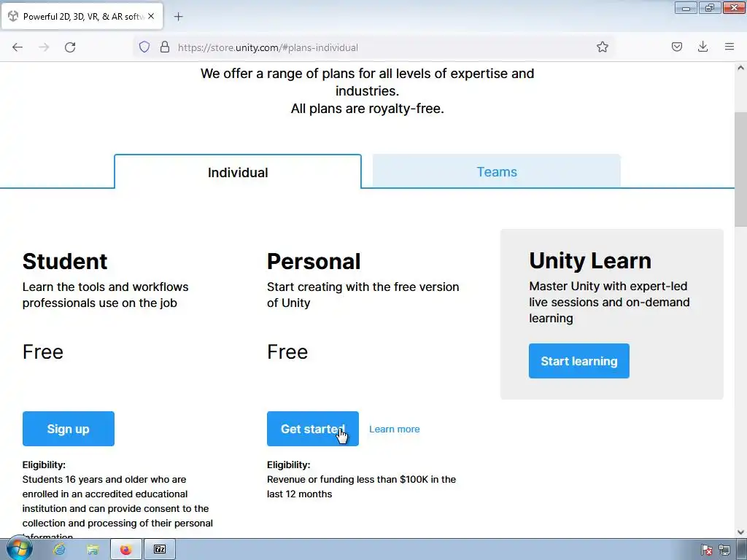Viewport: 747px width, 560px height.
Task: Click the Start learning button
Action: (578, 361)
